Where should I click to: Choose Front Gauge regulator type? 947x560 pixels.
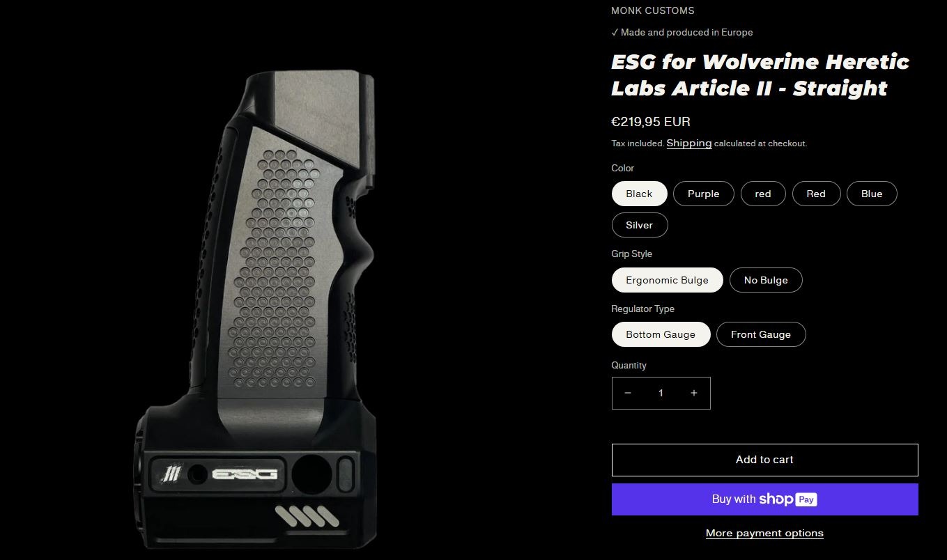(761, 334)
